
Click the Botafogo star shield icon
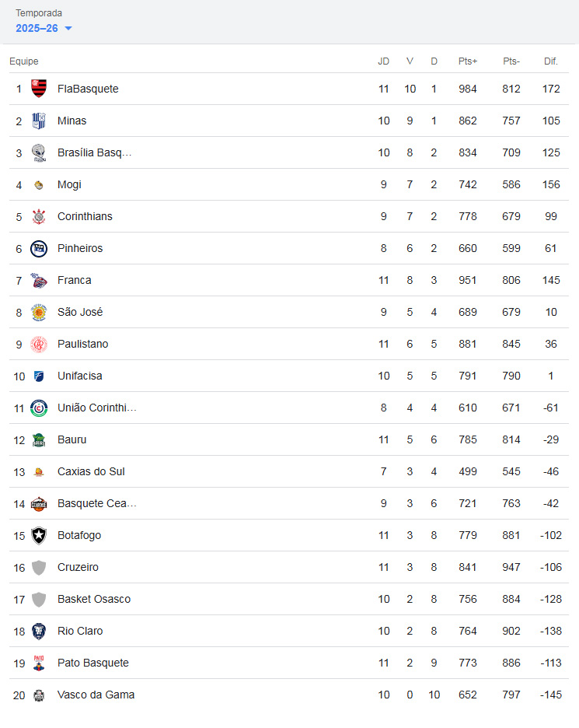click(x=39, y=535)
